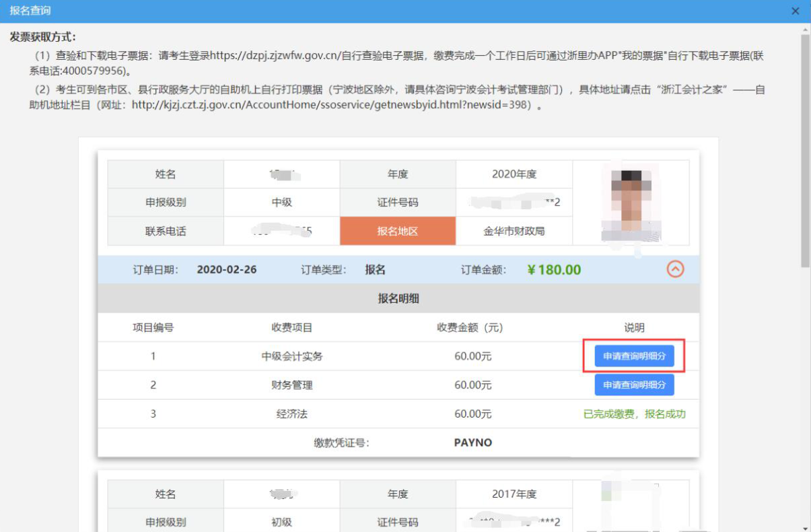Click 申请查询明细分 for 中级会计实务
Image resolution: width=811 pixels, height=532 pixels.
[634, 356]
